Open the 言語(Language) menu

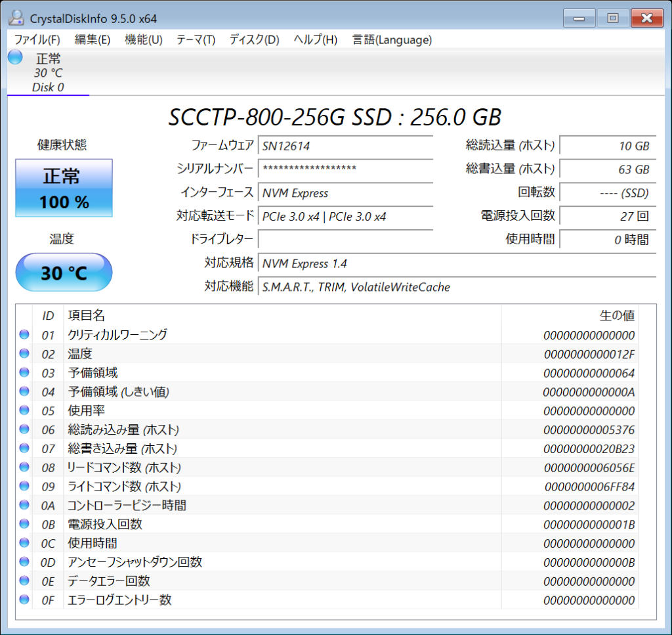[x=392, y=40]
